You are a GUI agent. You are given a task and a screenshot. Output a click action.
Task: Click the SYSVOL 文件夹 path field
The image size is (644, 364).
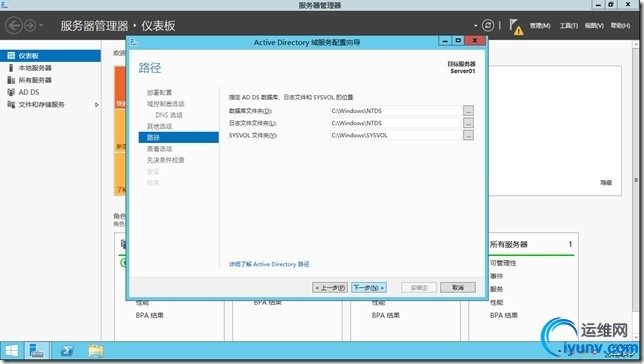click(x=396, y=135)
